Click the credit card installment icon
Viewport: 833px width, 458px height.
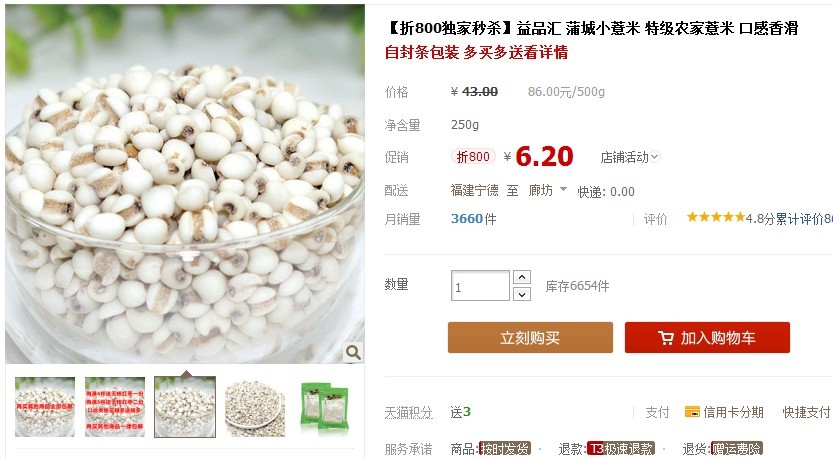coord(692,412)
